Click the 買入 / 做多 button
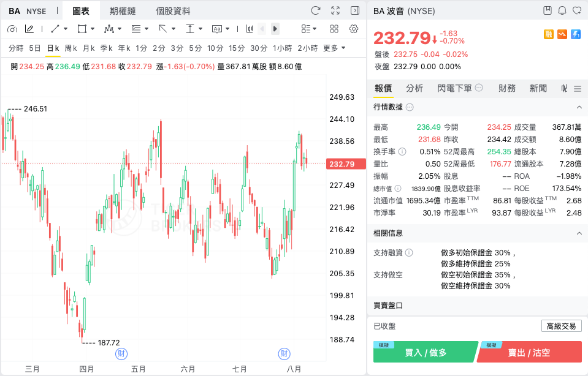The width and height of the screenshot is (588, 376). pyautogui.click(x=426, y=352)
